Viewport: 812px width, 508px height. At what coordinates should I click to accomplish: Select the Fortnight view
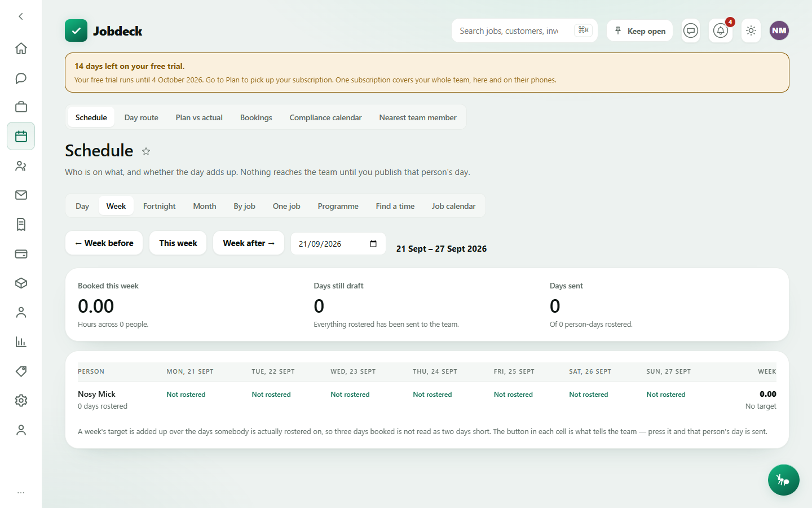(x=160, y=206)
